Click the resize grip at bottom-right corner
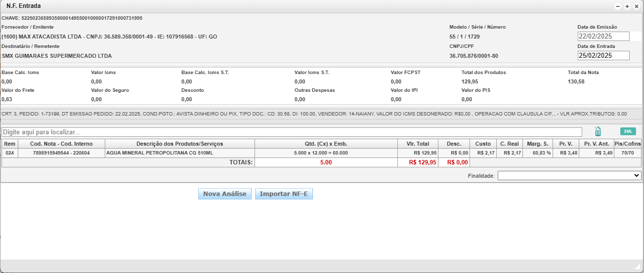The image size is (644, 273). (x=637, y=266)
